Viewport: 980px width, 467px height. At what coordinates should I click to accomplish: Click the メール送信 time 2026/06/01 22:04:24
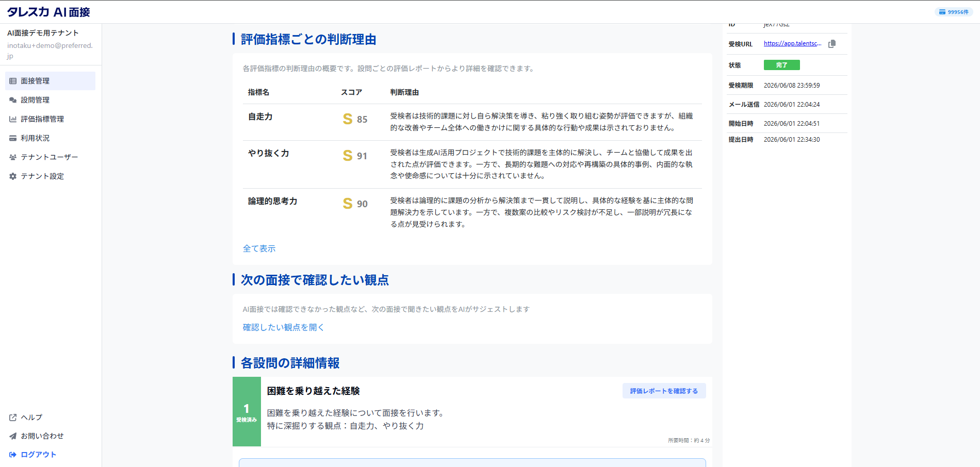[792, 105]
